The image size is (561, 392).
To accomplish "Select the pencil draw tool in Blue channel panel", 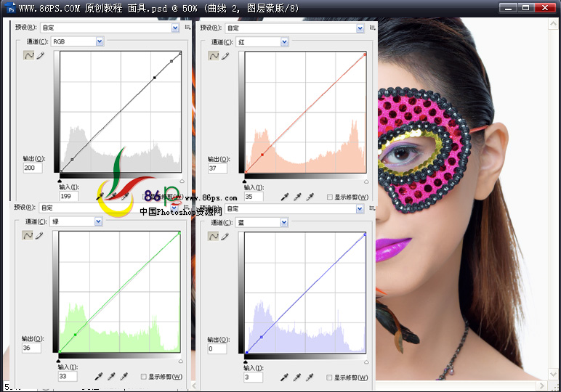I will coord(225,236).
